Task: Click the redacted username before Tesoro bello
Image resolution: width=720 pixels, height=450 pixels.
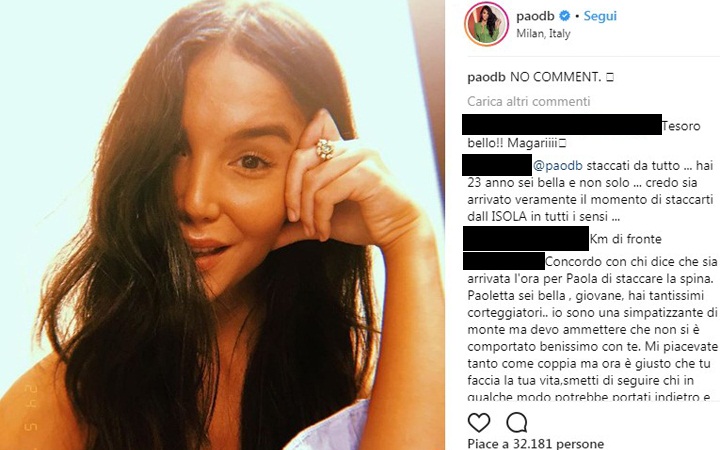Action: 562,124
